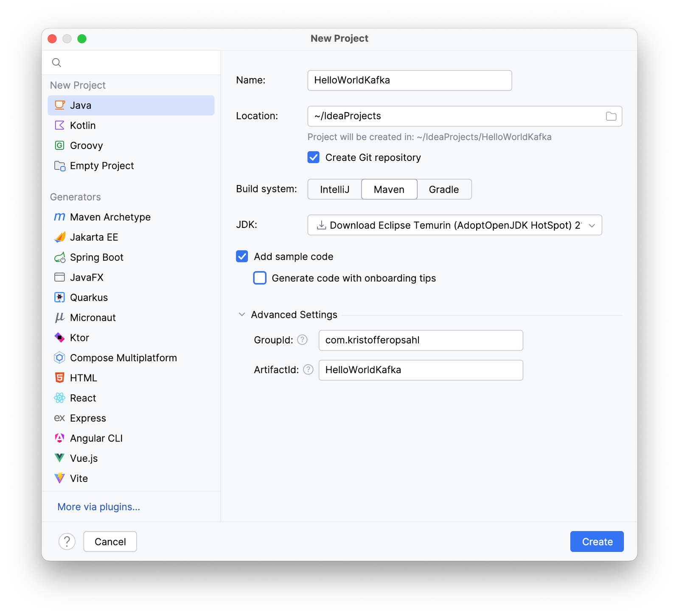Screen dimensions: 679x616
Task: Click the ArtifactId input field
Action: [x=421, y=370]
